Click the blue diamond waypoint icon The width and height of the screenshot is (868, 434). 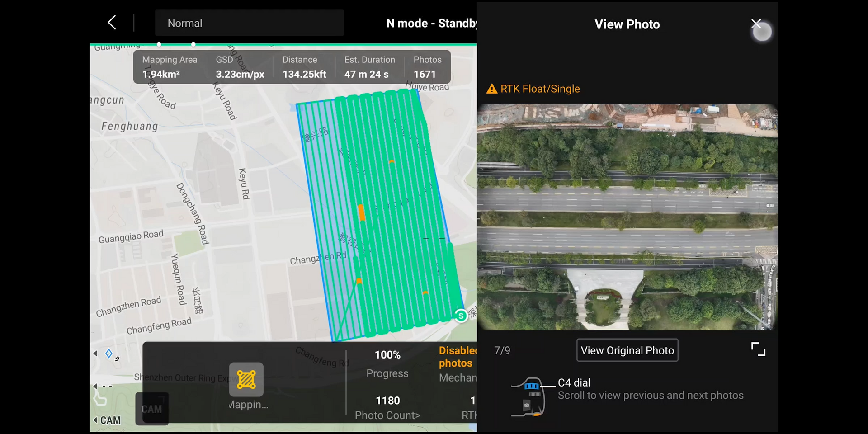point(109,354)
